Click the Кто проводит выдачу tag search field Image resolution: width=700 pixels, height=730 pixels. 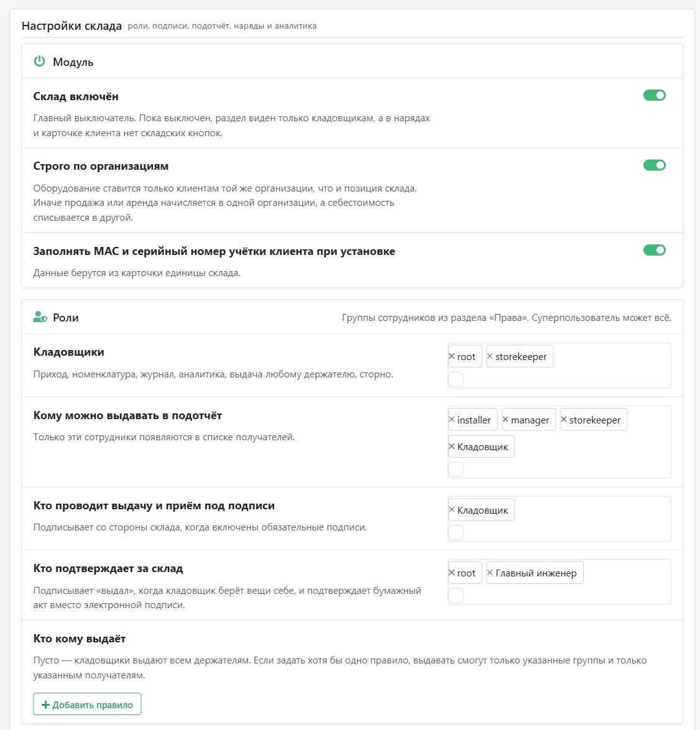[x=456, y=532]
